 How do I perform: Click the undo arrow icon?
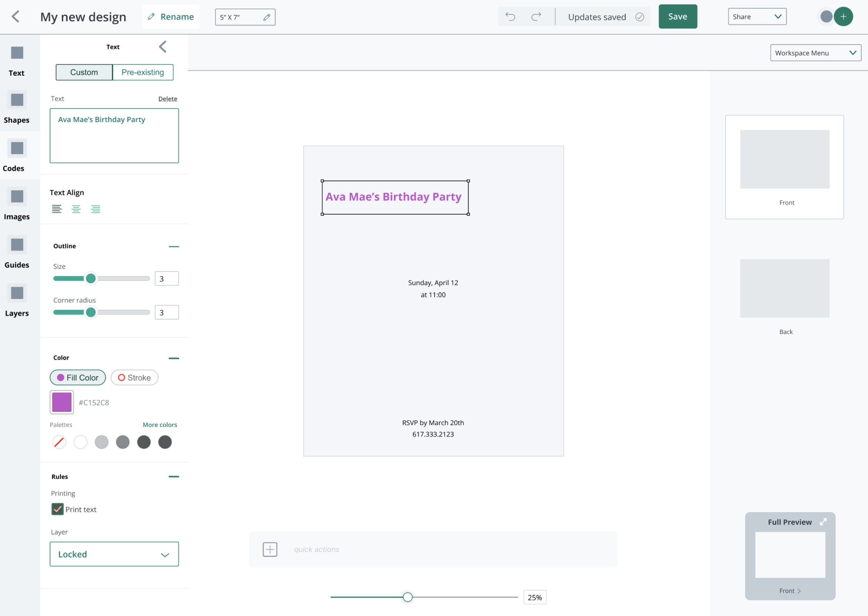pos(510,17)
